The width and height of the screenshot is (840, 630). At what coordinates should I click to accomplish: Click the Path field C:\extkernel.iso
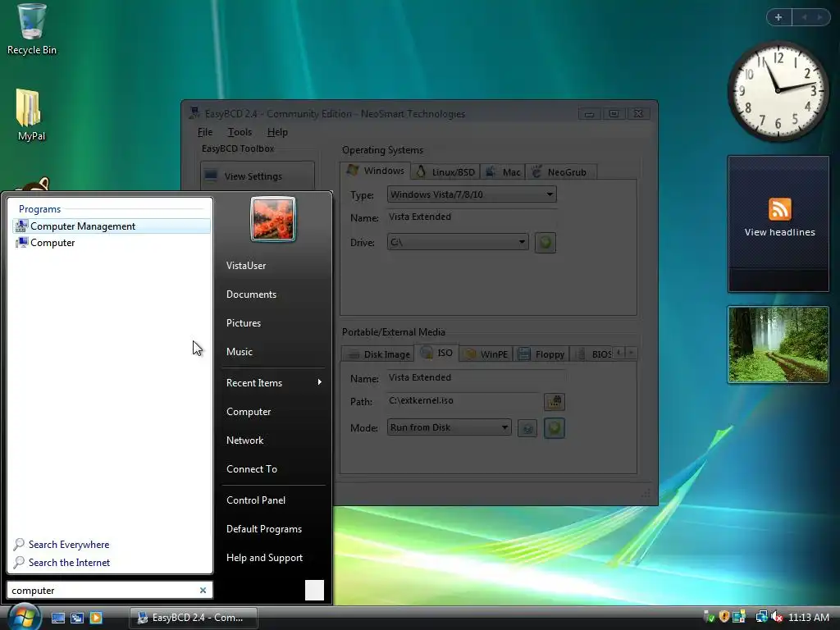[x=464, y=400]
